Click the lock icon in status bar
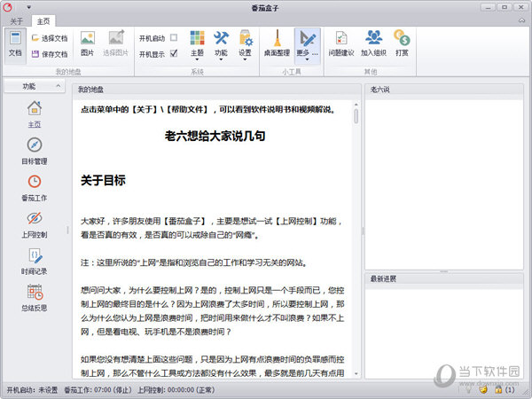532x399 pixels. point(498,390)
